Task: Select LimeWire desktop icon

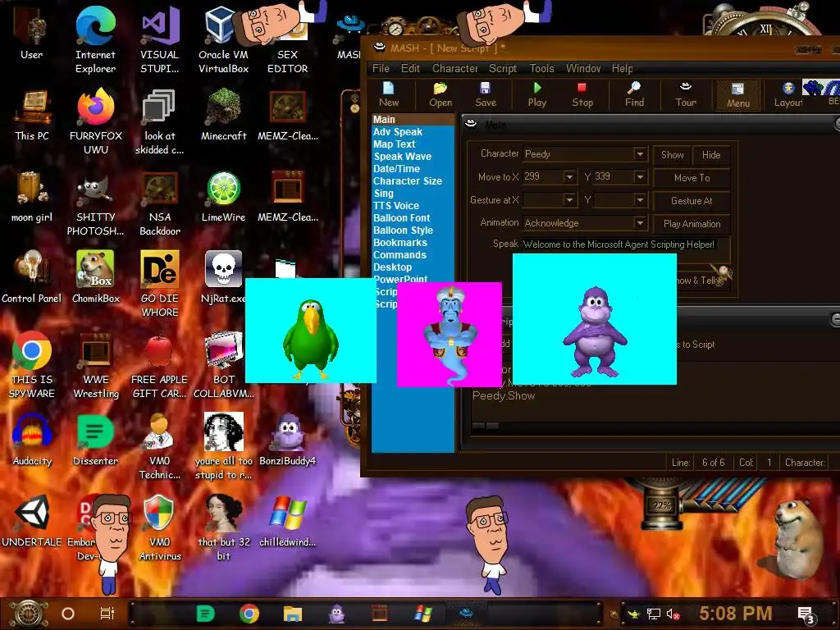Action: pos(223,197)
